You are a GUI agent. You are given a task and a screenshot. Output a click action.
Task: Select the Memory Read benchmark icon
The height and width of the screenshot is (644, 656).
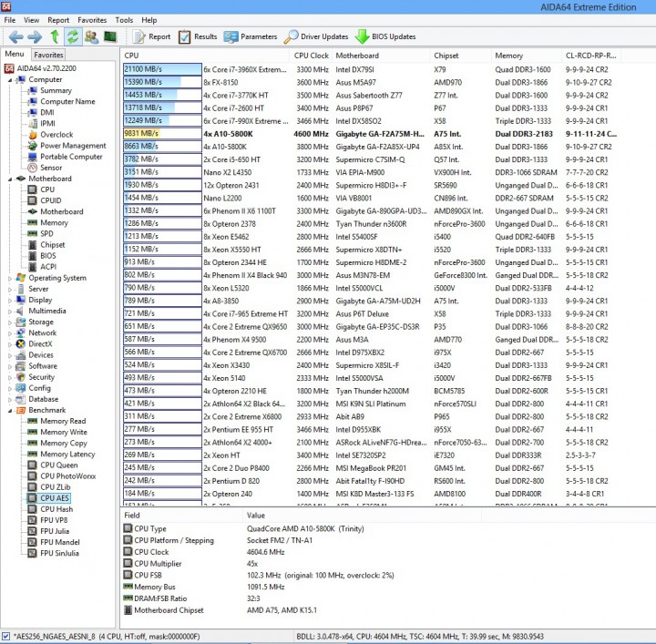click(33, 421)
